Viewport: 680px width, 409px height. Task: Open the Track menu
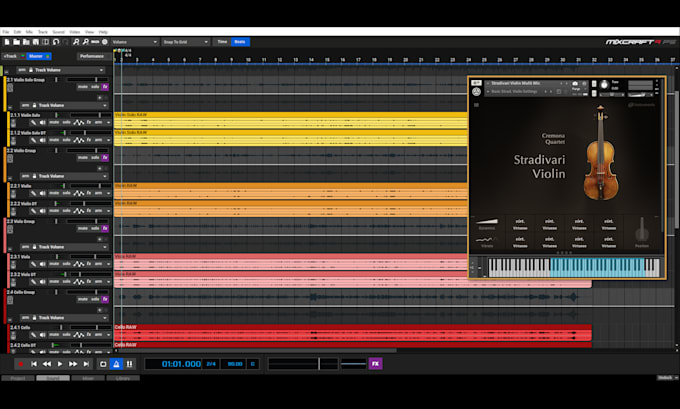coord(42,32)
